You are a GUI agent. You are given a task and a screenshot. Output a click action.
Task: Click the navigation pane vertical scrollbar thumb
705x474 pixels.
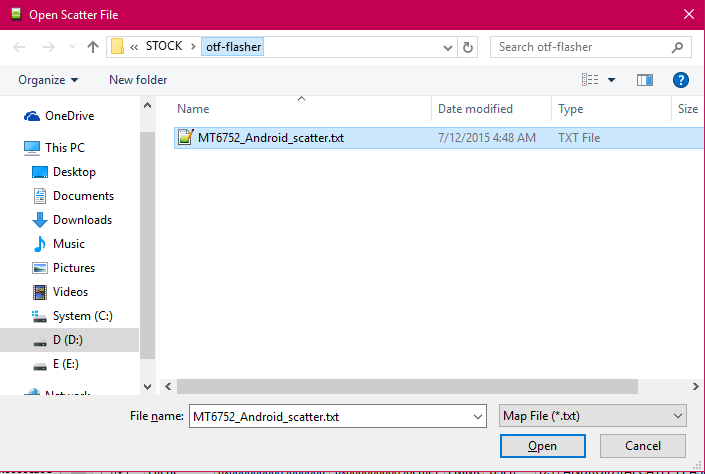tap(147, 245)
